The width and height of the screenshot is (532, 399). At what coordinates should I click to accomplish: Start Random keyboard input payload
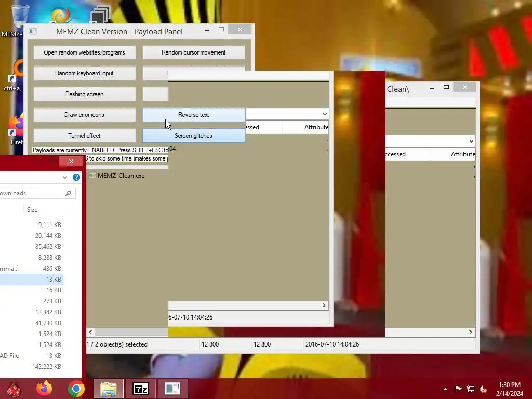84,73
